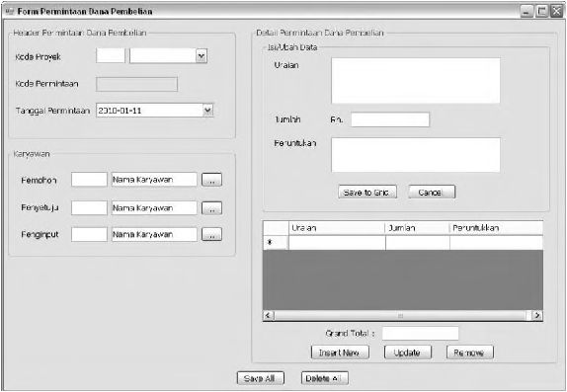Maximize the Form Permintaan Dana Pembelian window
The image size is (567, 392).
(x=541, y=12)
